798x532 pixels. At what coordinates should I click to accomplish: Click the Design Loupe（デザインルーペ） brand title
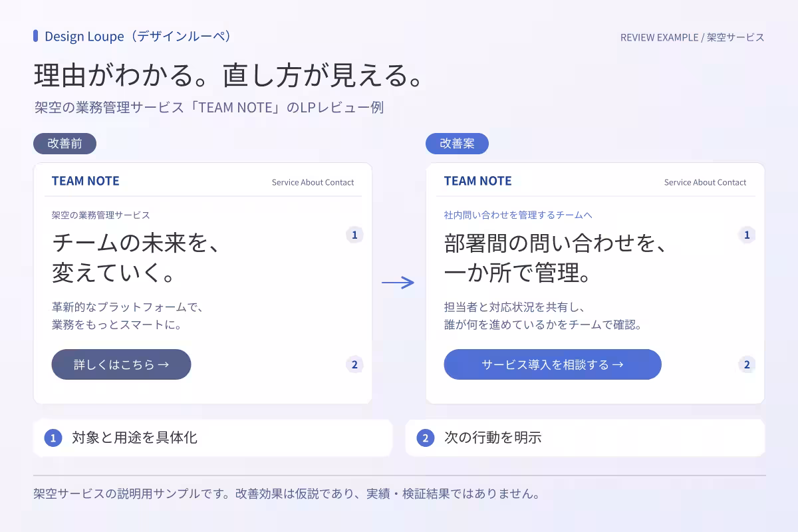click(139, 36)
